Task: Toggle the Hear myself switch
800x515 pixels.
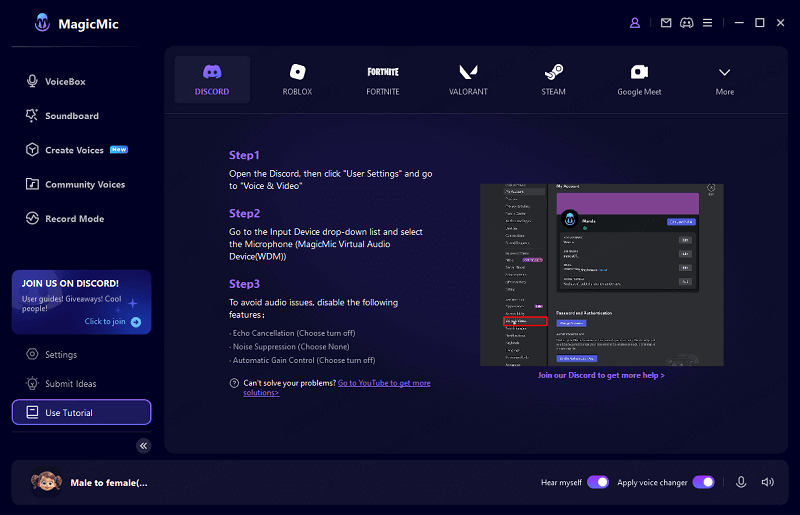Action: click(x=597, y=482)
